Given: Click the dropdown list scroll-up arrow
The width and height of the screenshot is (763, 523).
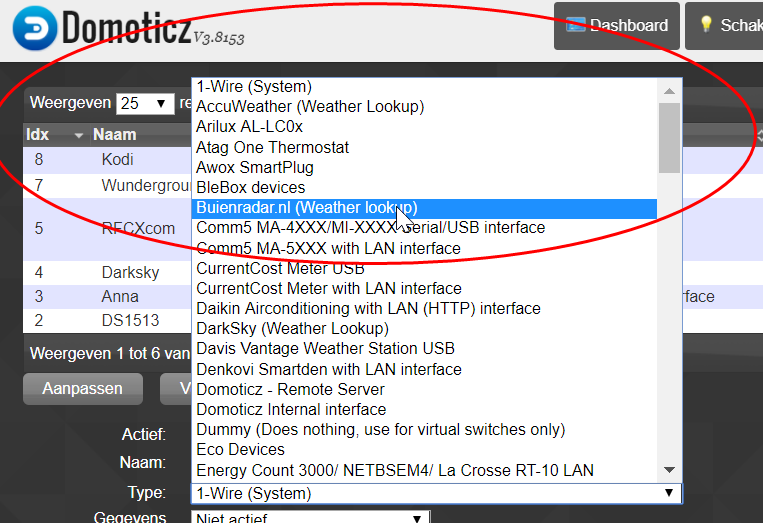Looking at the screenshot, I should 670,91.
